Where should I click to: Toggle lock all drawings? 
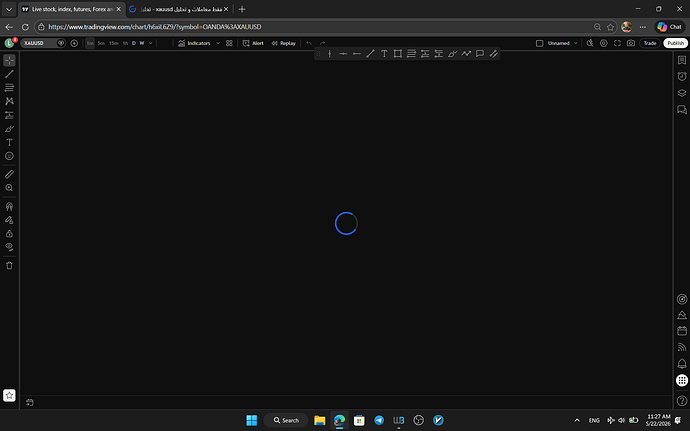coord(9,234)
